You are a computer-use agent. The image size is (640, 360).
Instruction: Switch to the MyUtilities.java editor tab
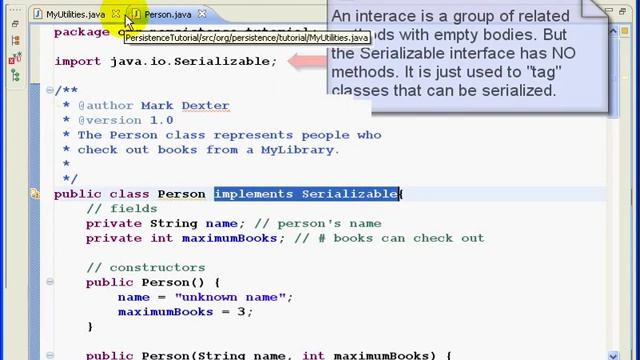75,14
